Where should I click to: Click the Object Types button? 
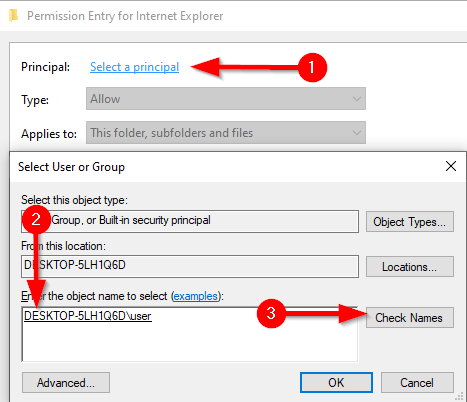pyautogui.click(x=410, y=222)
